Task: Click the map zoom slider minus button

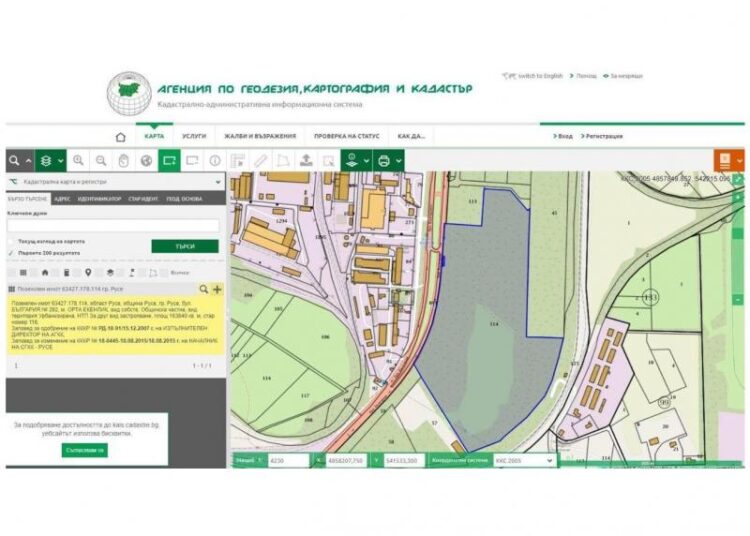Action: tap(738, 300)
